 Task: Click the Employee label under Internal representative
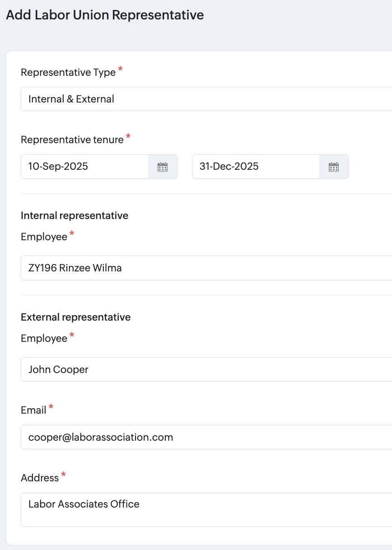click(x=44, y=237)
